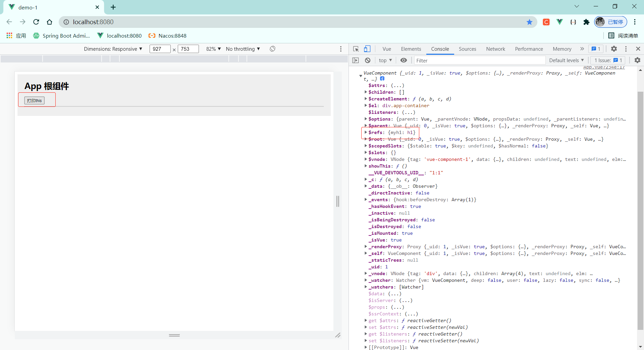Click the rotate screen orientation icon
Viewport: 644px width, 350px height.
coord(272,49)
